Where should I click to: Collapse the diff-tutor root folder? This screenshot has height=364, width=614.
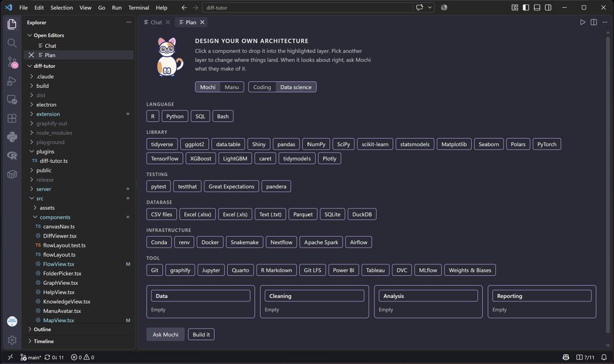coord(79,66)
